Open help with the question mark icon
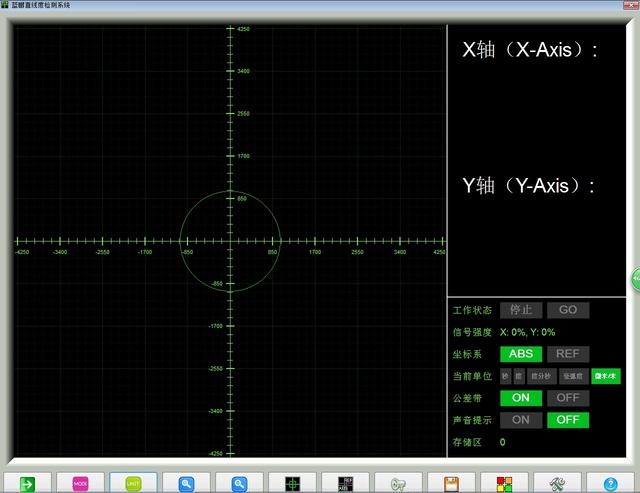The width and height of the screenshot is (640, 493). coord(611,483)
